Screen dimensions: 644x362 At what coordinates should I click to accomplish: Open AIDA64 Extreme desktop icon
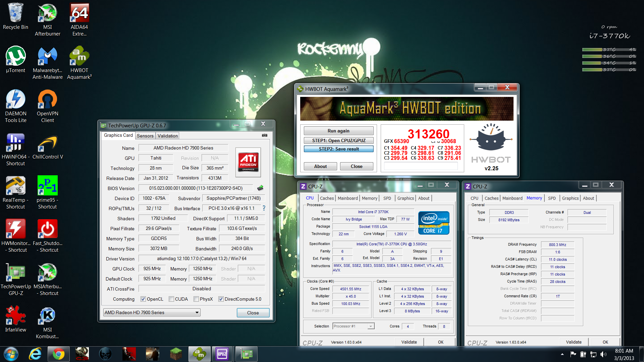79,19
